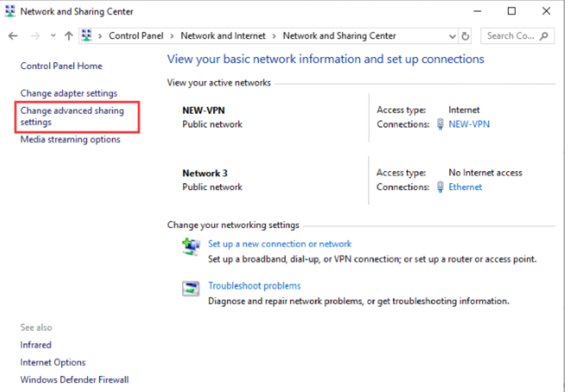Click the NEW-VPN network name text

pyautogui.click(x=203, y=110)
